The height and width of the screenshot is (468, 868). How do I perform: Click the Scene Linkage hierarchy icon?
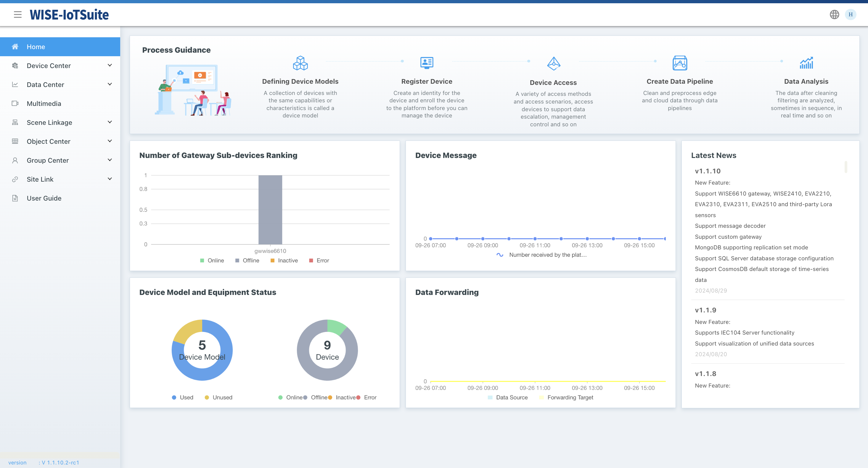pos(15,122)
